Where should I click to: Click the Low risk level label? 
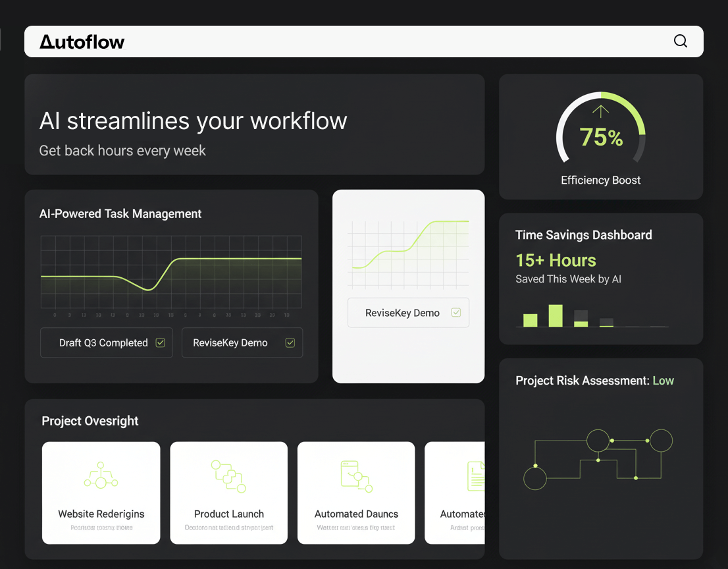tap(663, 381)
